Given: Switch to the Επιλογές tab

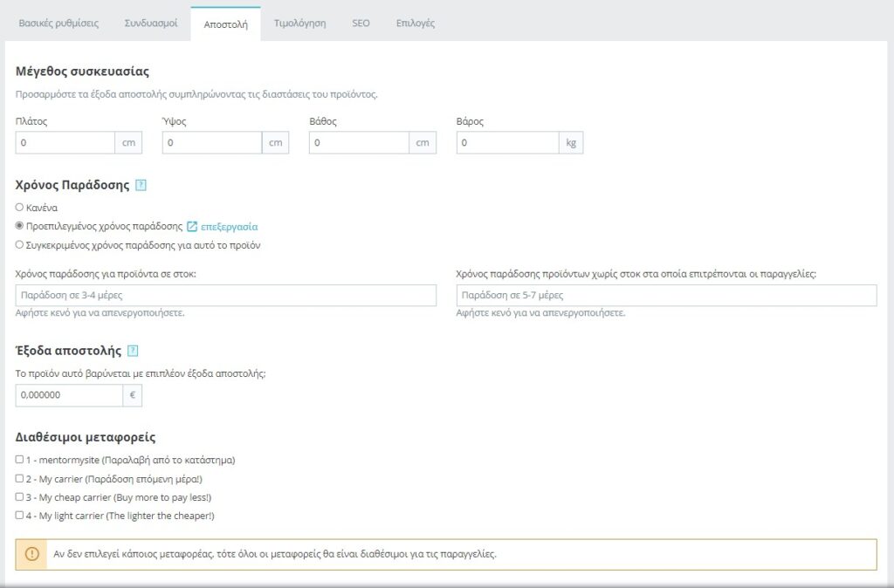Looking at the screenshot, I should coord(415,24).
